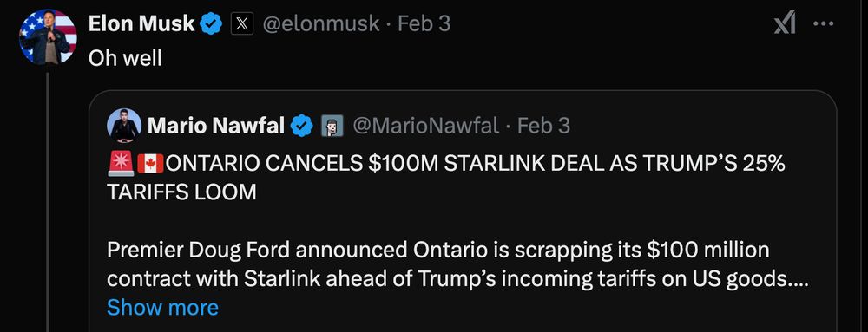
Task: Click the Grok explain-post icon
Action: tap(785, 23)
